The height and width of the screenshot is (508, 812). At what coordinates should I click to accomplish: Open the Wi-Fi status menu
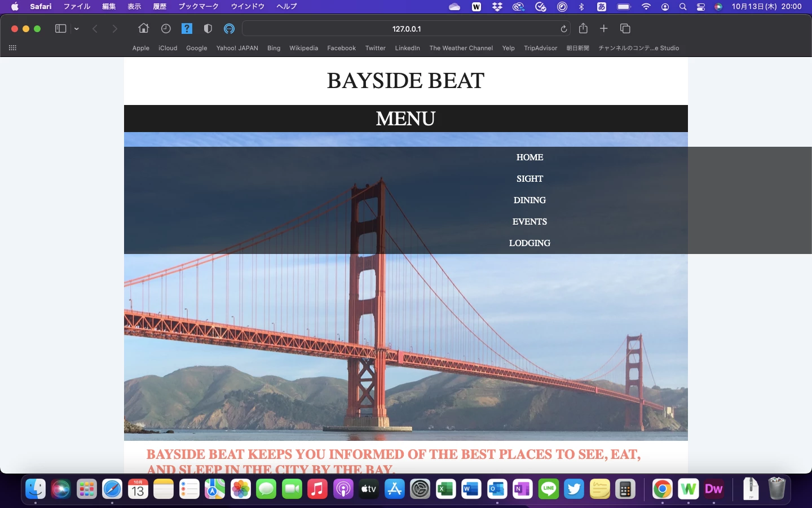tap(646, 7)
